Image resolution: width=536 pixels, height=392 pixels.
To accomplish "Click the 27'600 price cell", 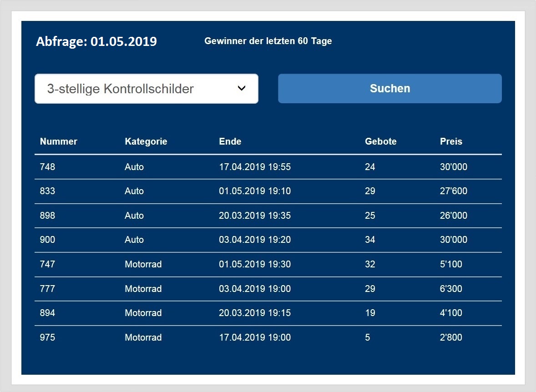I will (453, 191).
